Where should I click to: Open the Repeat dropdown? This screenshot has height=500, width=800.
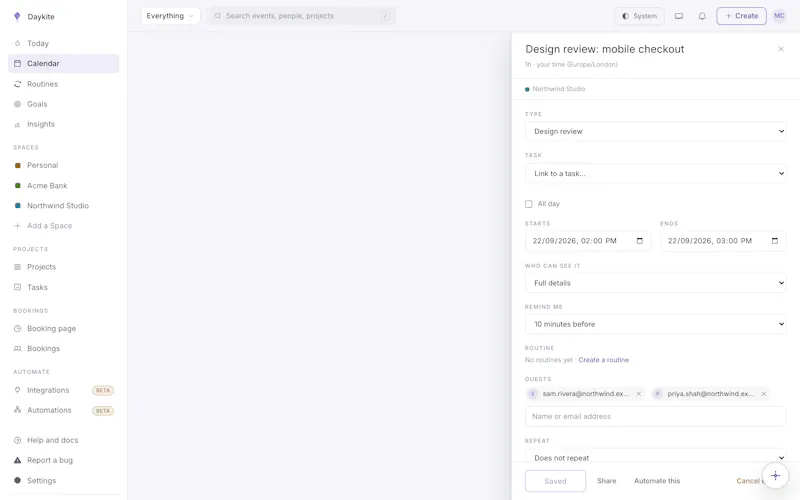click(x=656, y=458)
